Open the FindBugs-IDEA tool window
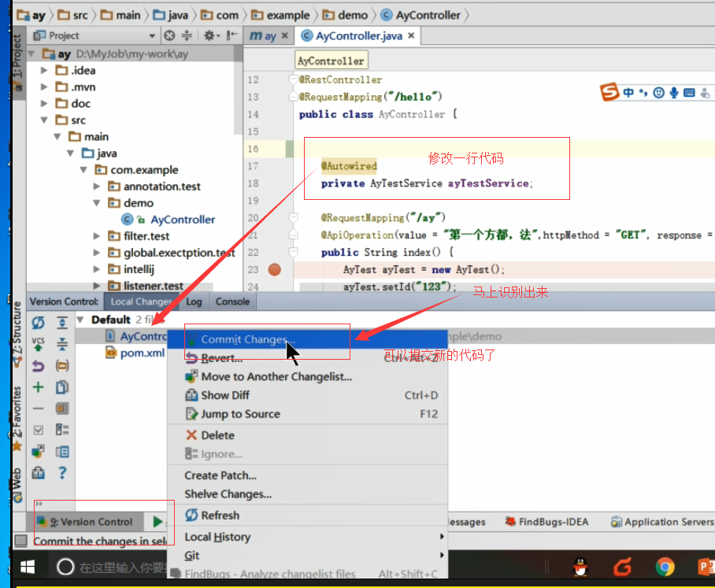The width and height of the screenshot is (715, 588). 546,521
